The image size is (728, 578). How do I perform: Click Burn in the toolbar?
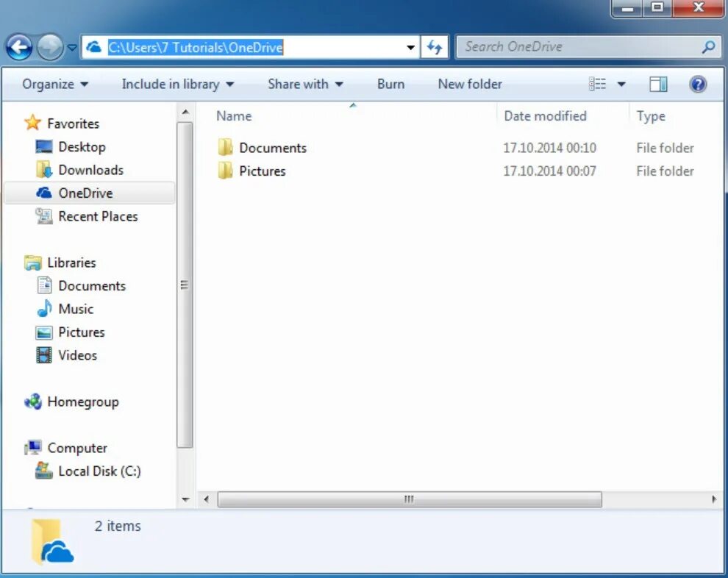(x=390, y=84)
